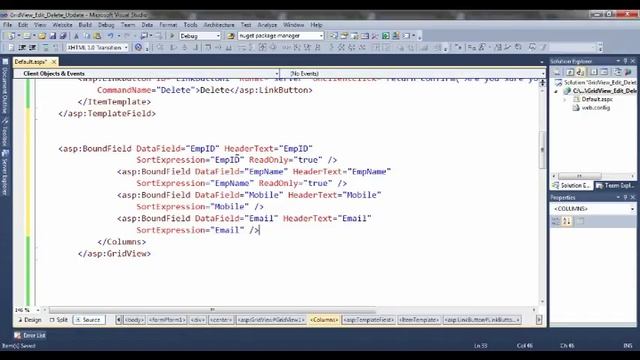Open the Server Explorer side tab
640x360 pixels.
pyautogui.click(x=5, y=172)
